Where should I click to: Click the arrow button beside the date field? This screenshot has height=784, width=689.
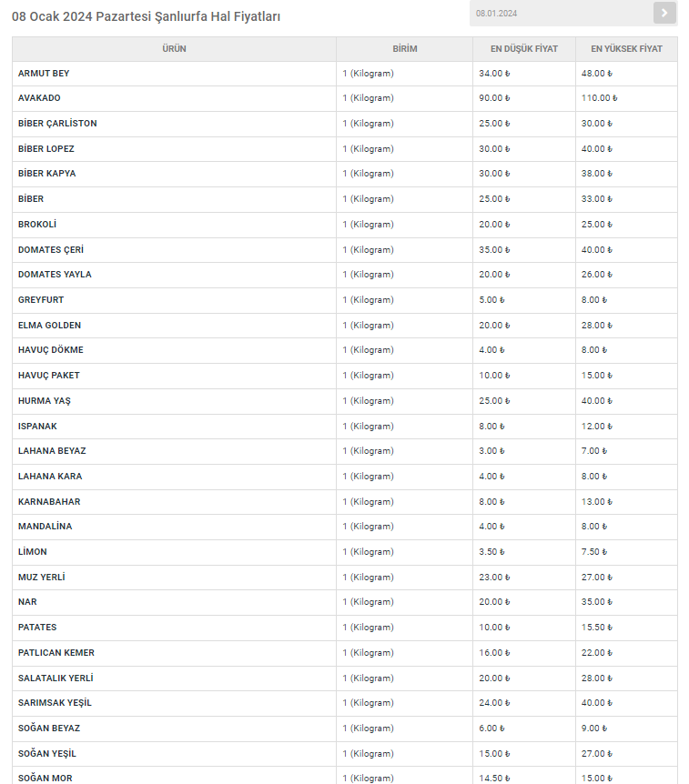pyautogui.click(x=664, y=13)
